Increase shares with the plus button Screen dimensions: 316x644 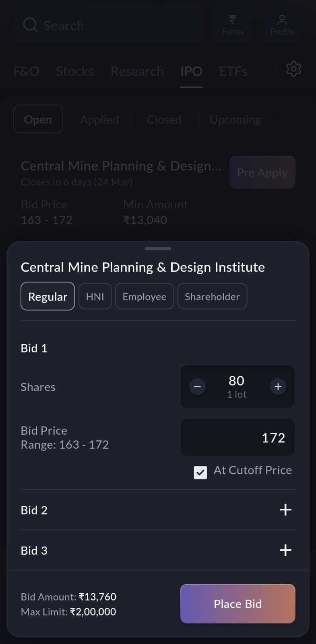tap(278, 387)
